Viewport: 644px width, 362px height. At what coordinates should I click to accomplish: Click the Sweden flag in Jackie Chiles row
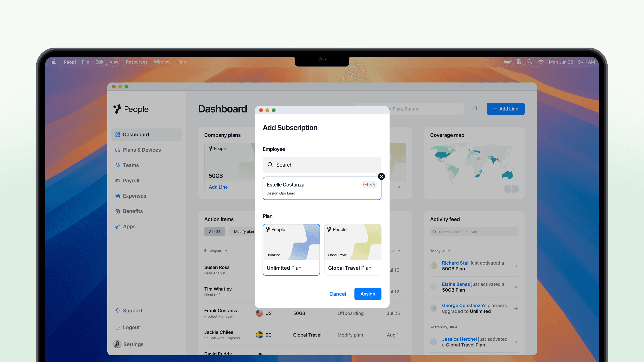tap(259, 335)
